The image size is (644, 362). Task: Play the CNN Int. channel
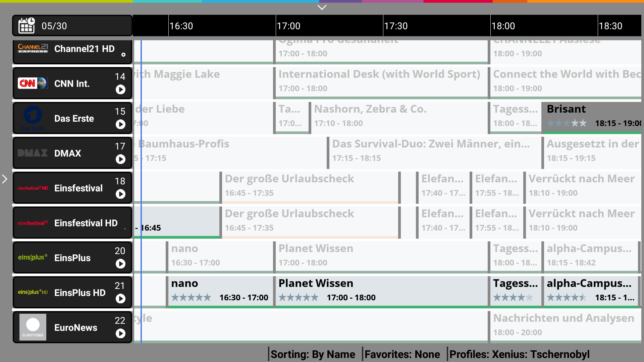120,89
